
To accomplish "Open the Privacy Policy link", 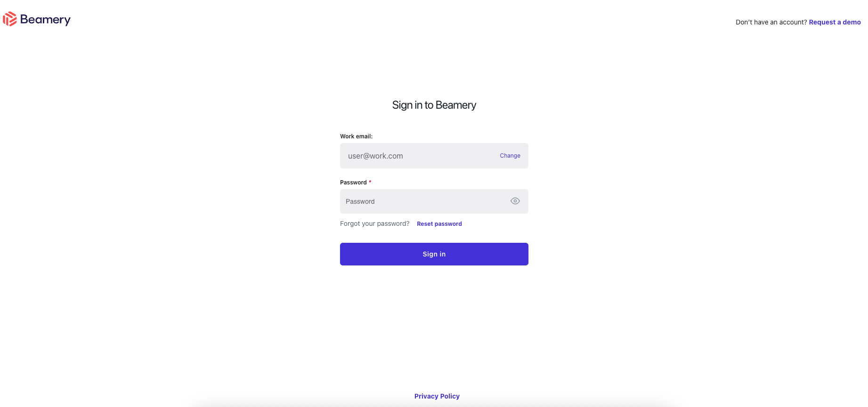I will [437, 396].
